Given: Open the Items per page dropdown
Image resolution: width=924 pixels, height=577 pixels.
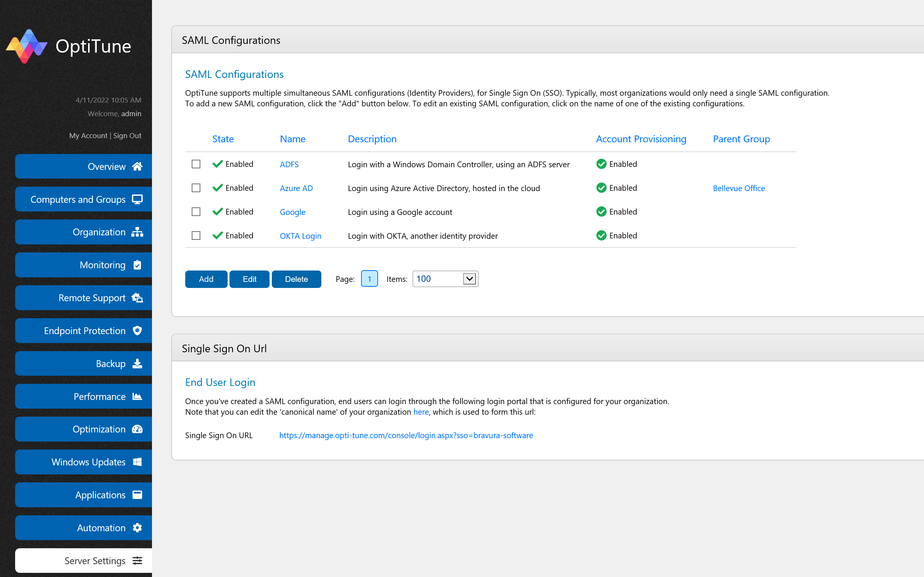Looking at the screenshot, I should (445, 279).
